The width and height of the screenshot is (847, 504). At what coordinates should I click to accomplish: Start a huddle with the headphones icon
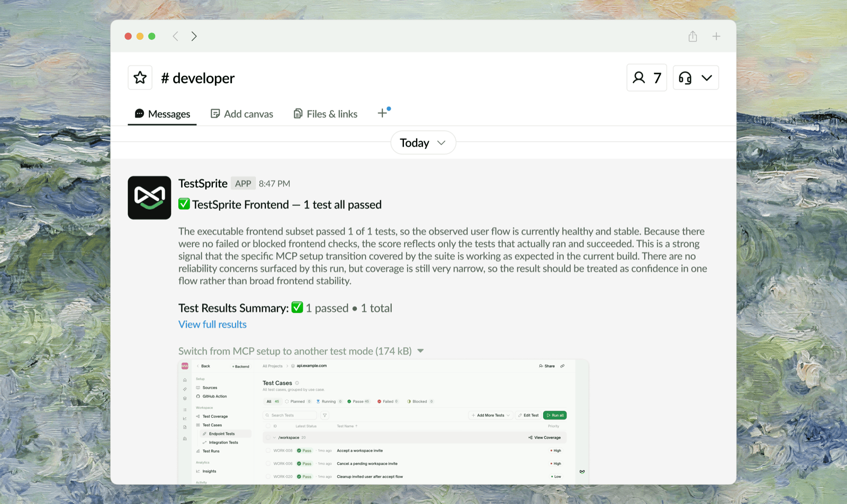click(685, 78)
